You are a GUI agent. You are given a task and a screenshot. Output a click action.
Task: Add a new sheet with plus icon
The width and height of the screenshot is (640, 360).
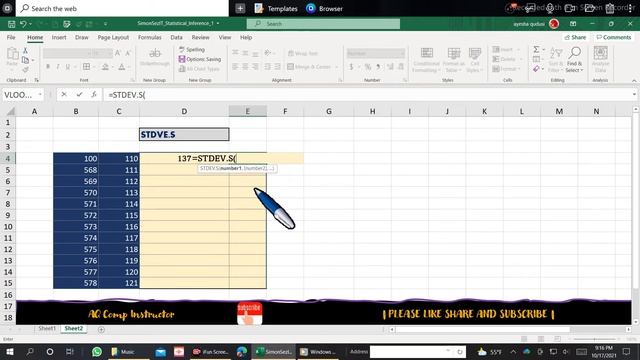[101, 329]
